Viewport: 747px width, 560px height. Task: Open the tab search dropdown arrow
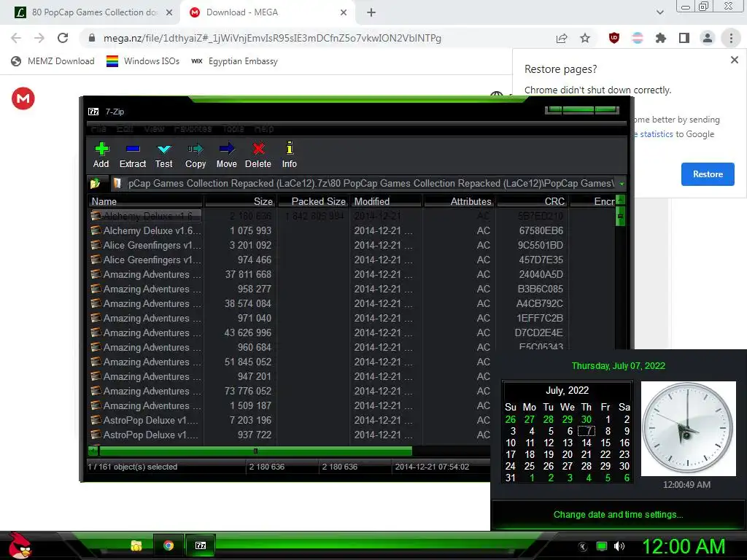coord(659,12)
